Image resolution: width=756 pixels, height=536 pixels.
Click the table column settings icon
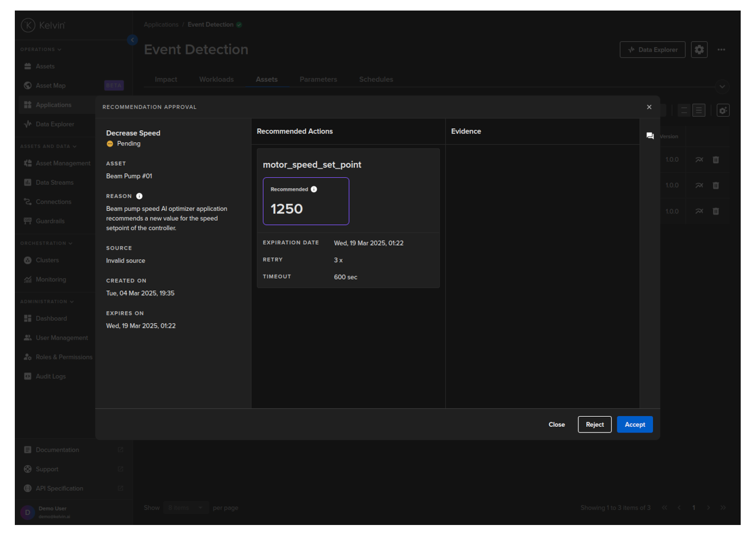pos(723,111)
